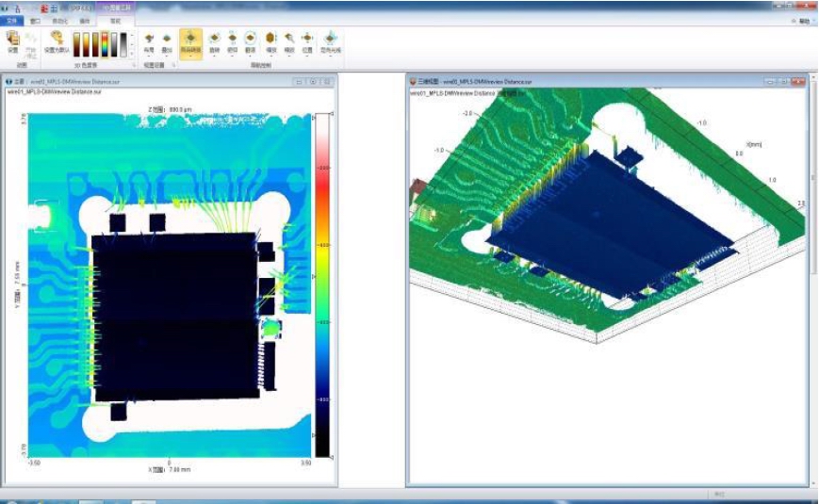Expand the full color palette gallery list
Viewport: 819px width, 504px height.
click(132, 54)
